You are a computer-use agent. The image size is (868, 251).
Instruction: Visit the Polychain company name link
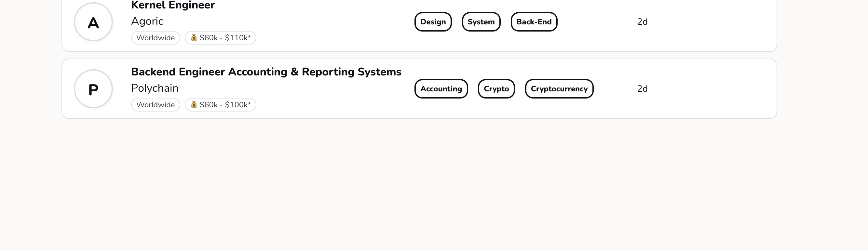pyautogui.click(x=155, y=88)
